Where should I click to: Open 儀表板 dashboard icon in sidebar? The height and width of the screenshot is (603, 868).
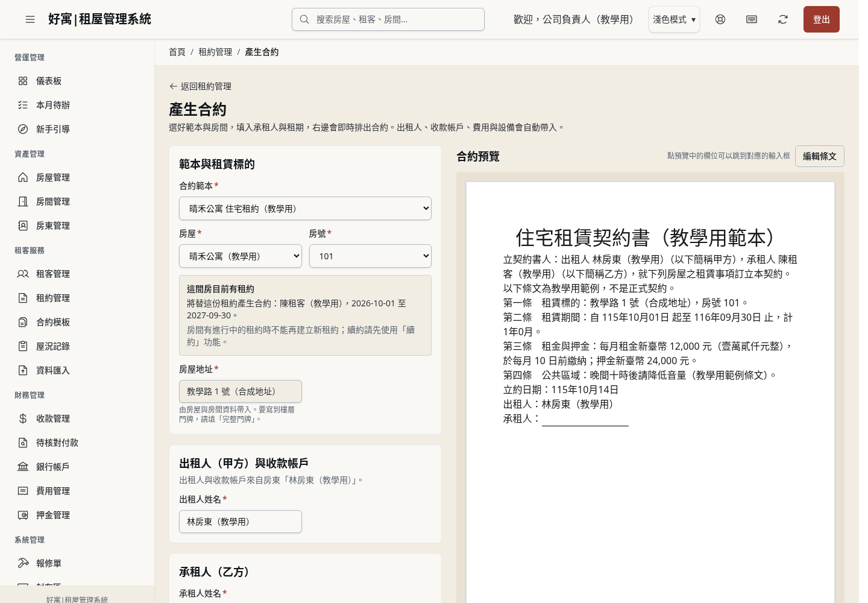23,81
